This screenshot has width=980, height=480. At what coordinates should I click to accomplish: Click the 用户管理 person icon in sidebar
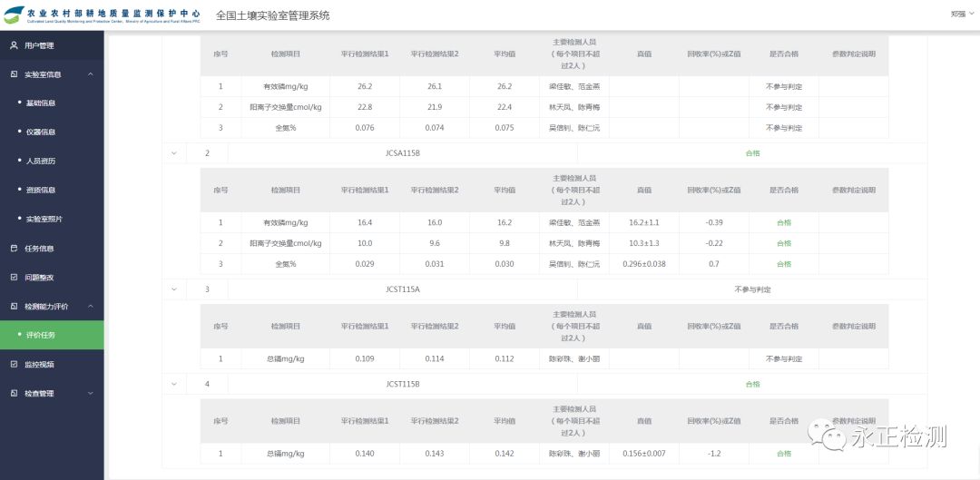click(x=14, y=45)
